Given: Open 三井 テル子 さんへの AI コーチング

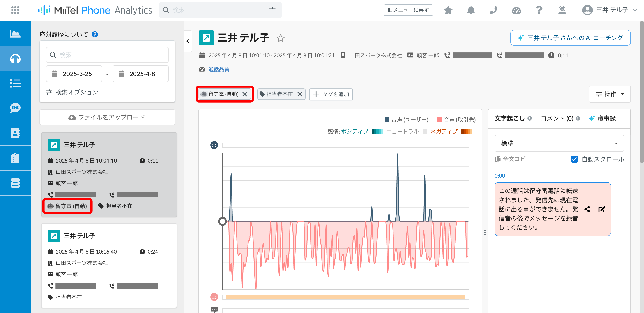Looking at the screenshot, I should tap(570, 38).
